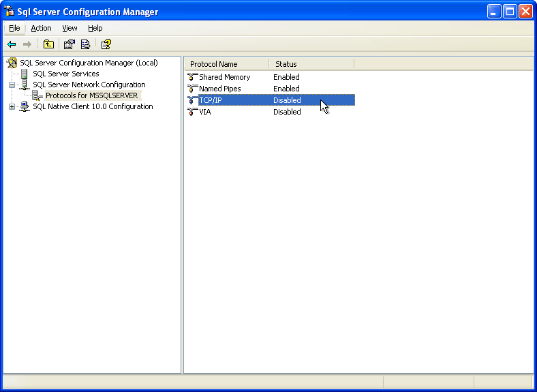Select SQL Native Client 10.0 Configuration label
This screenshot has width=537, height=392.
(93, 106)
